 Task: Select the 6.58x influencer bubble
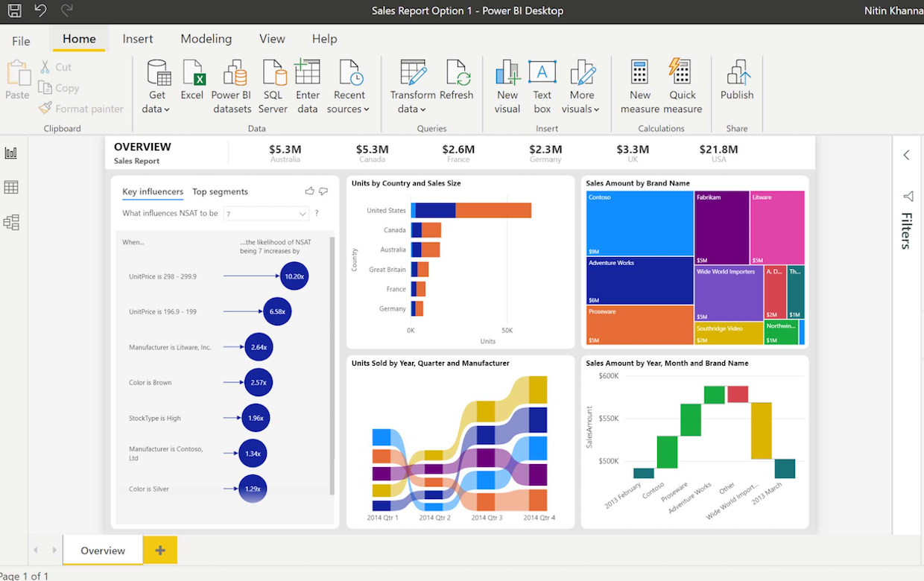tap(277, 311)
